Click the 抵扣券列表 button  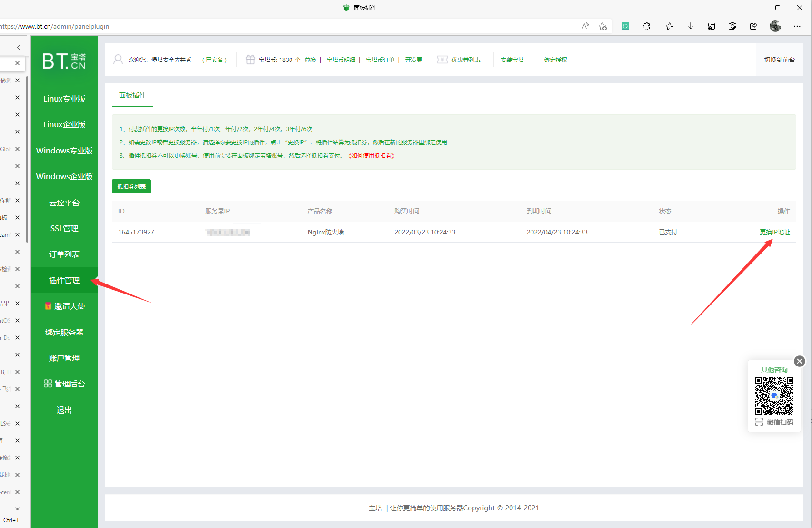(131, 186)
